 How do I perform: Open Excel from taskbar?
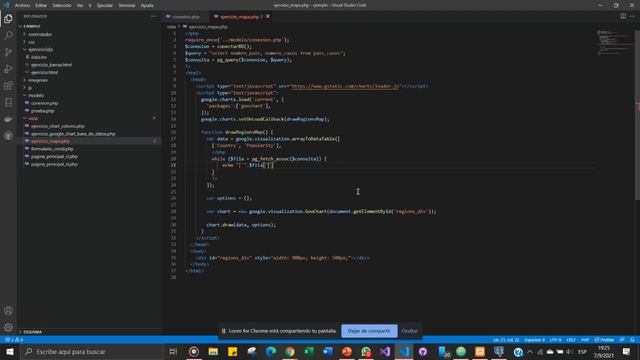click(309, 351)
